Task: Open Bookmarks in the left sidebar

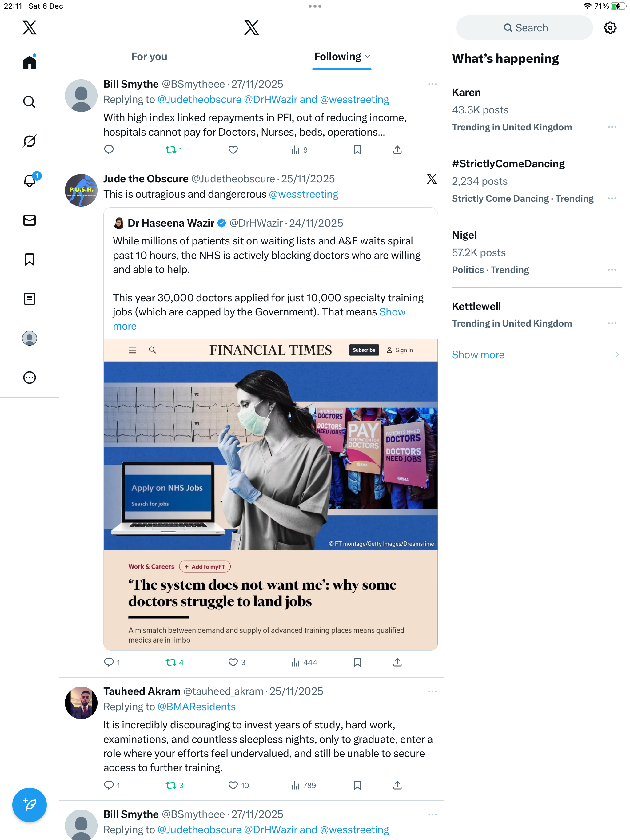Action: [29, 260]
